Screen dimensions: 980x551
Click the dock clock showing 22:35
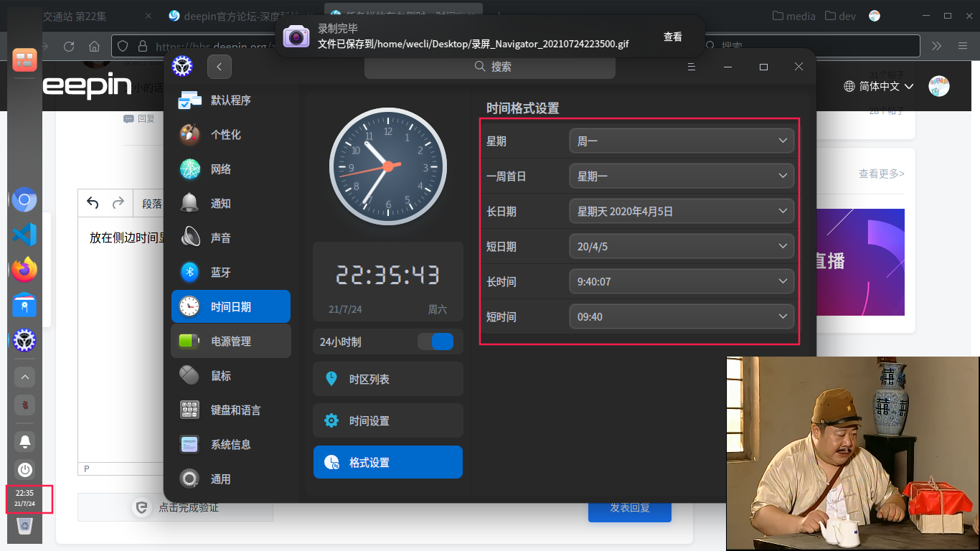pyautogui.click(x=25, y=498)
